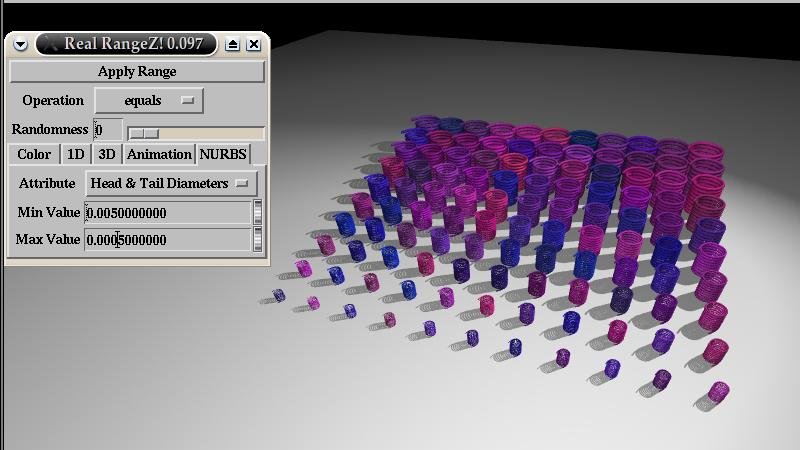Click the Apply Range button

pos(137,71)
